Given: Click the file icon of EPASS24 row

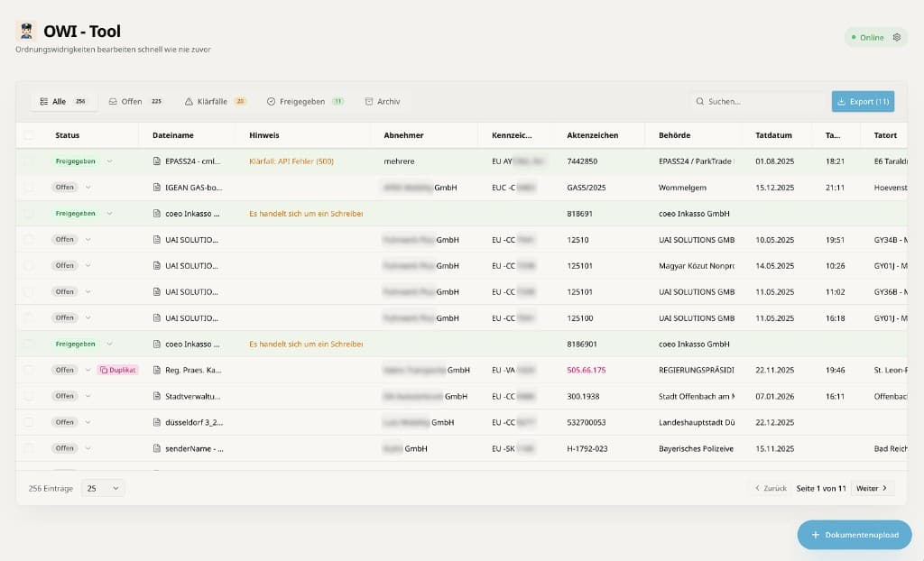Looking at the screenshot, I should pos(157,161).
